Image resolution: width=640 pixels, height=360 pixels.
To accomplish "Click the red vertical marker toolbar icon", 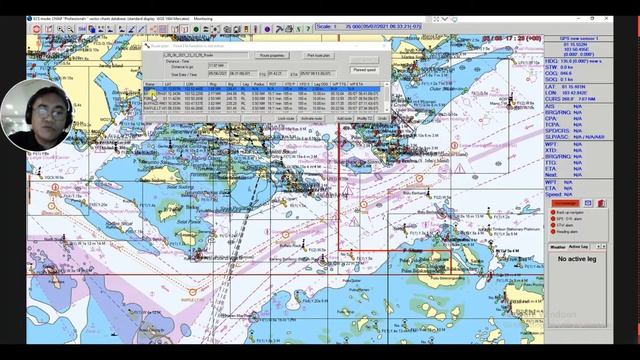I will (x=256, y=29).
